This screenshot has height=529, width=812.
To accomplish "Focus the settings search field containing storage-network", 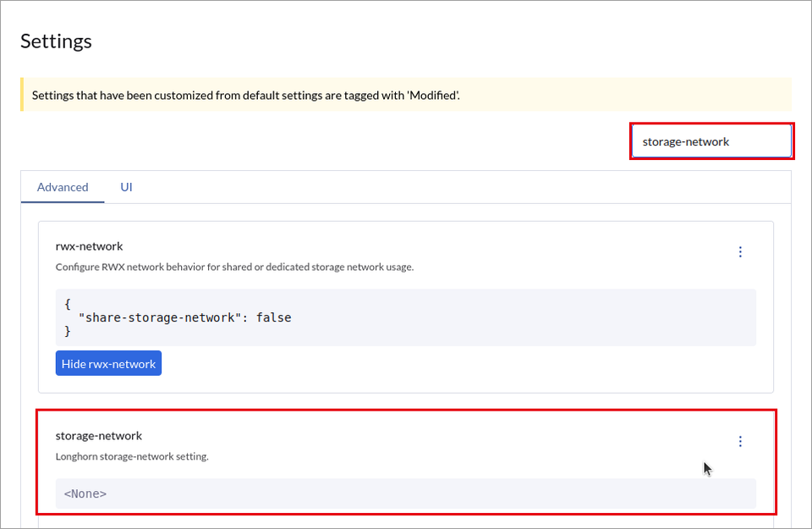I will coord(711,141).
